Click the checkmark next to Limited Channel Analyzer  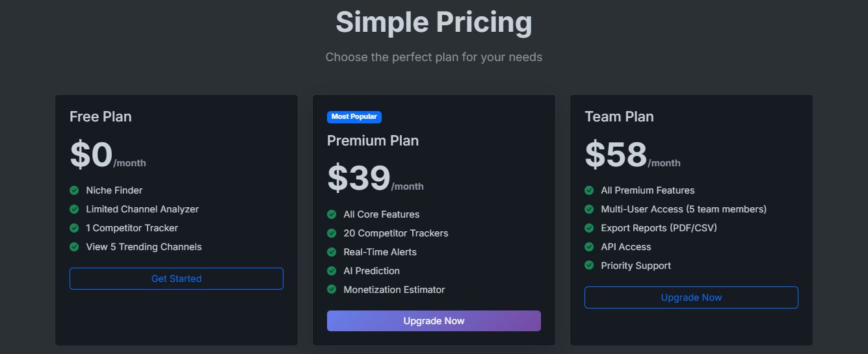(74, 209)
